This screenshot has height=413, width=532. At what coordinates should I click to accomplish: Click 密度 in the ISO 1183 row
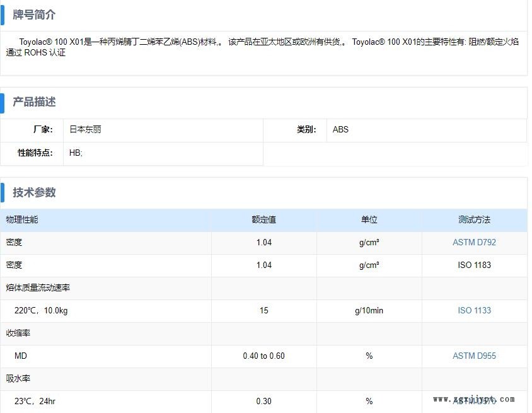pyautogui.click(x=14, y=265)
